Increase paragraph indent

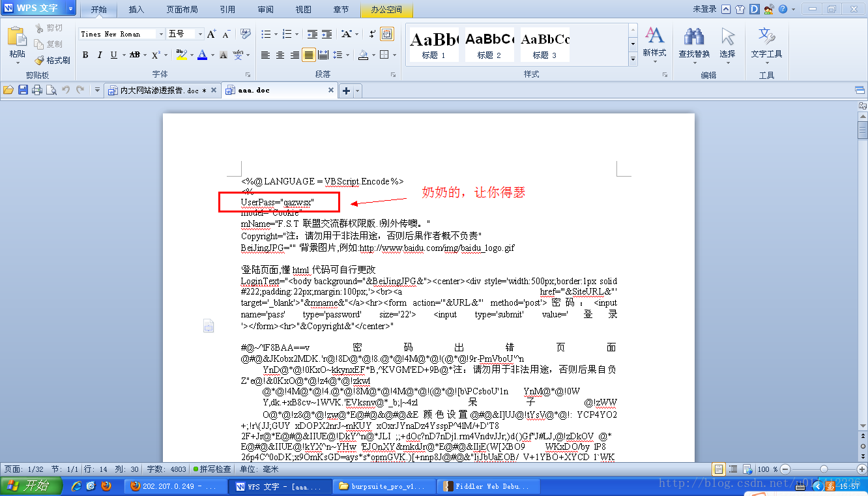(x=328, y=34)
